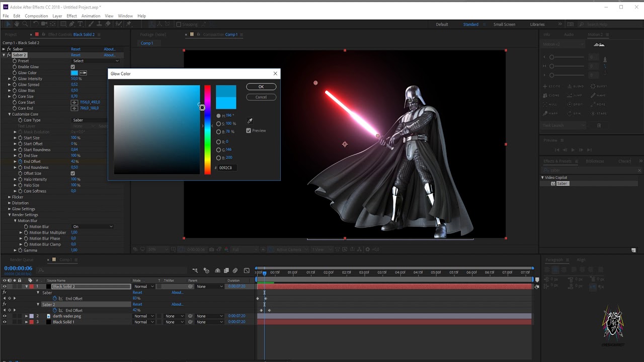Click Reset link for Saber 2 effect
This screenshot has height=362, width=644.
(75, 55)
